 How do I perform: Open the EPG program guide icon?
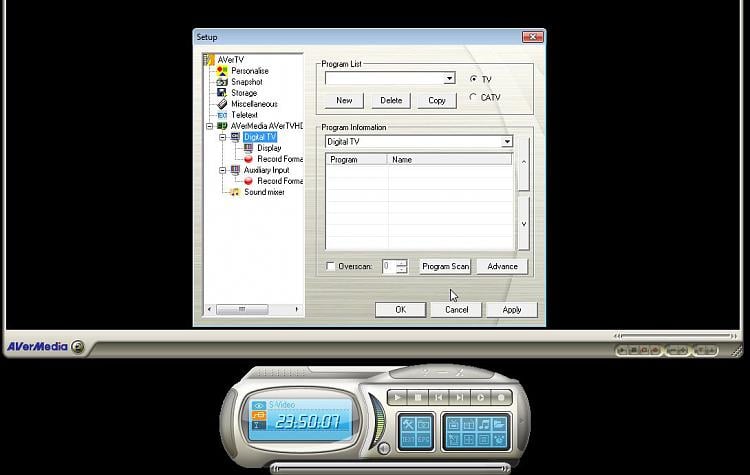pos(423,439)
